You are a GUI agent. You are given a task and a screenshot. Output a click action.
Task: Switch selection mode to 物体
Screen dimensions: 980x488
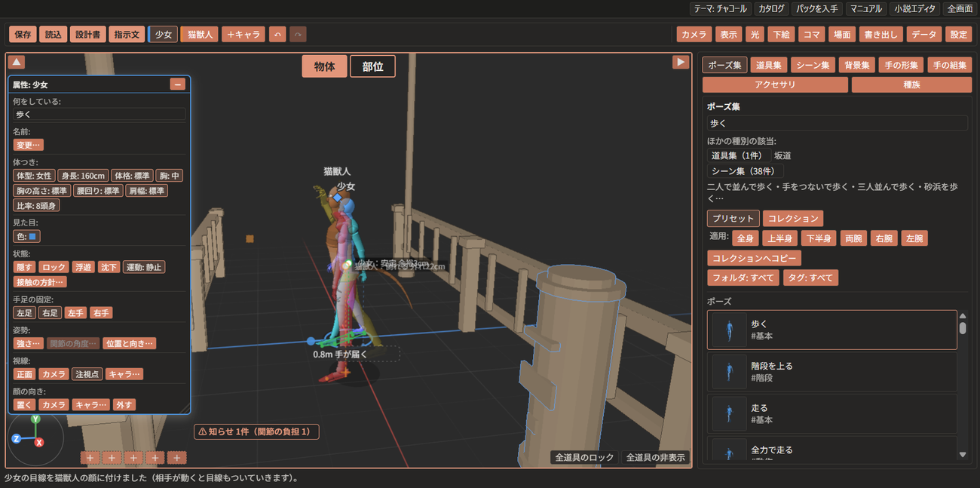point(325,66)
